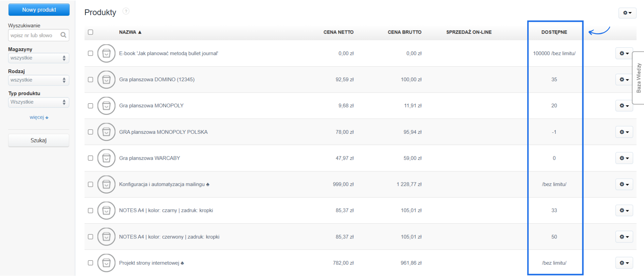Click the magnifier icon in search field
This screenshot has height=276, width=644.
(x=63, y=35)
